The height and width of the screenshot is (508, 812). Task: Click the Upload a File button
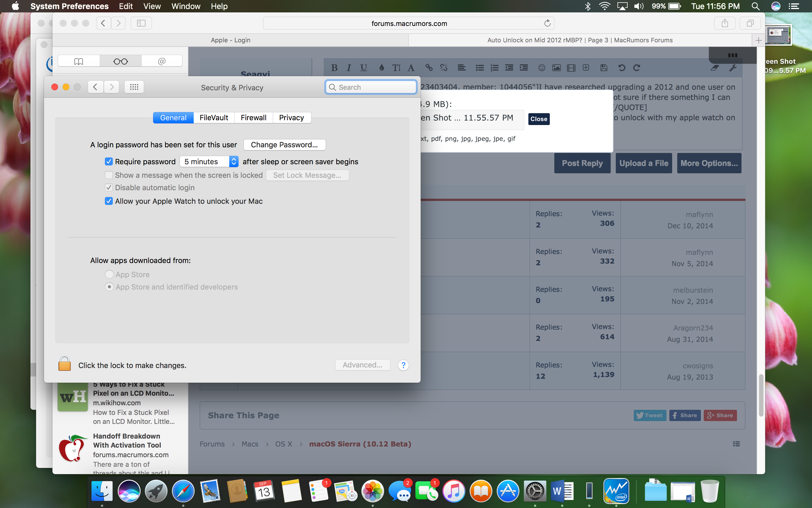click(644, 163)
